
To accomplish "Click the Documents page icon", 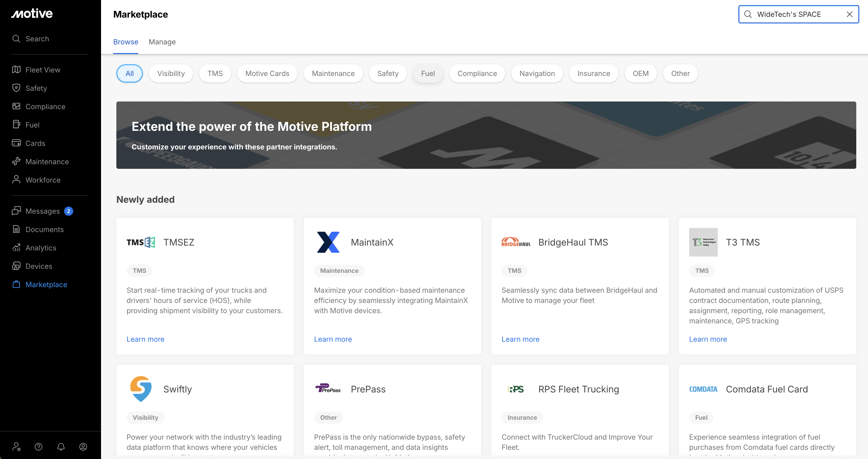I will pos(16,229).
